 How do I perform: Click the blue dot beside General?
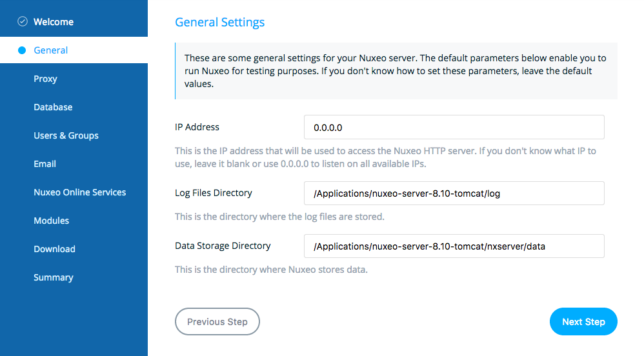(x=22, y=50)
